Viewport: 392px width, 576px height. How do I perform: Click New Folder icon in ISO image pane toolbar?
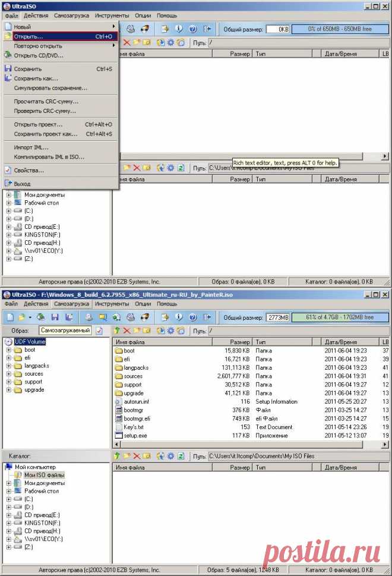[137, 331]
